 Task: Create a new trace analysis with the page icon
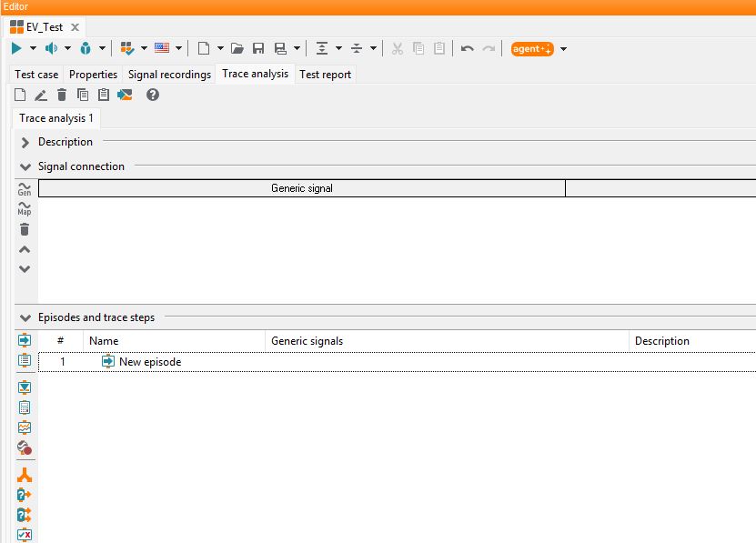20,95
